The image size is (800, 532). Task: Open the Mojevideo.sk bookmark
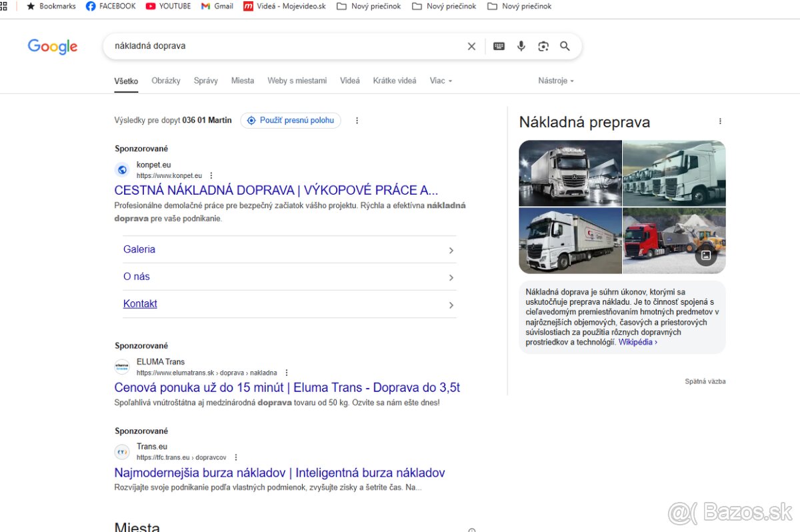(285, 6)
